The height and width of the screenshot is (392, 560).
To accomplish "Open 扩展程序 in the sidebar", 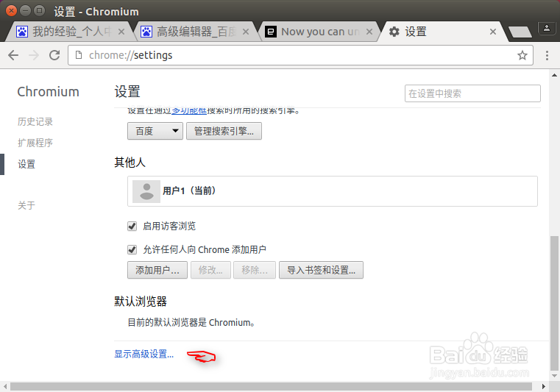I will tap(35, 143).
